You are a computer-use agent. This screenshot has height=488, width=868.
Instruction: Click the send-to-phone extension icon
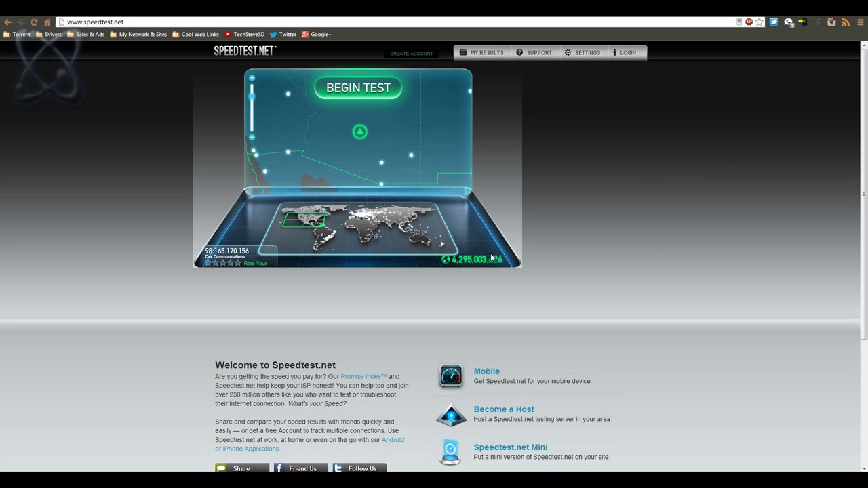(x=803, y=22)
